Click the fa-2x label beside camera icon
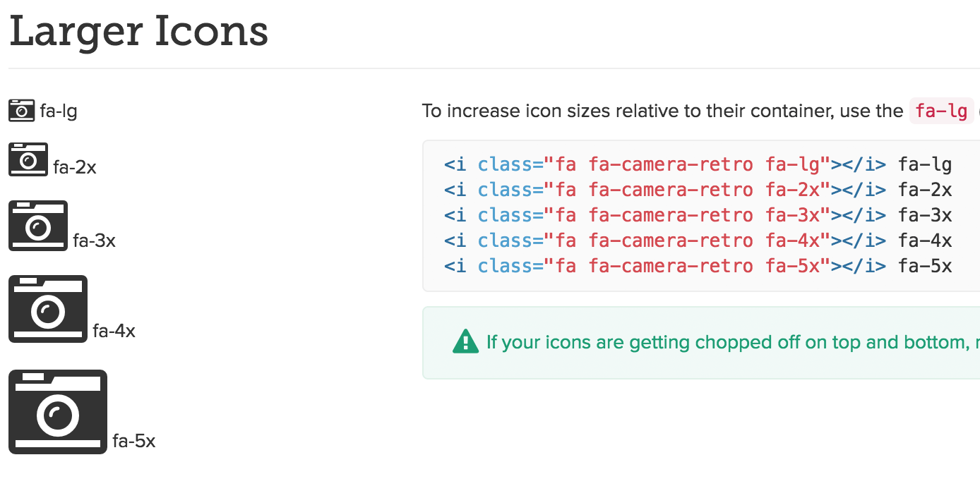 (75, 168)
